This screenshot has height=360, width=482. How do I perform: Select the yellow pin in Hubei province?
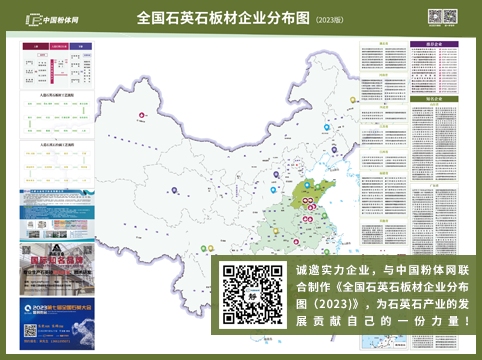click(276, 231)
